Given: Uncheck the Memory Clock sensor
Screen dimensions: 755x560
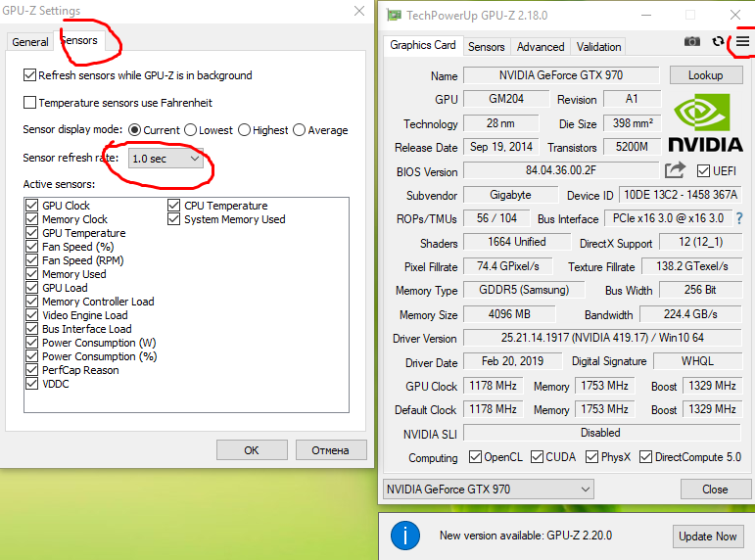Looking at the screenshot, I should [31, 219].
